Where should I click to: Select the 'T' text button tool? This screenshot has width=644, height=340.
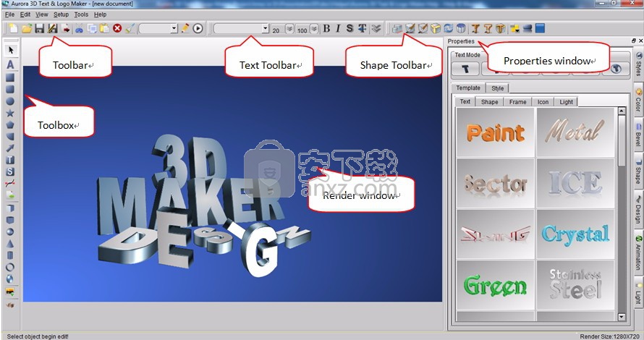[x=10, y=160]
